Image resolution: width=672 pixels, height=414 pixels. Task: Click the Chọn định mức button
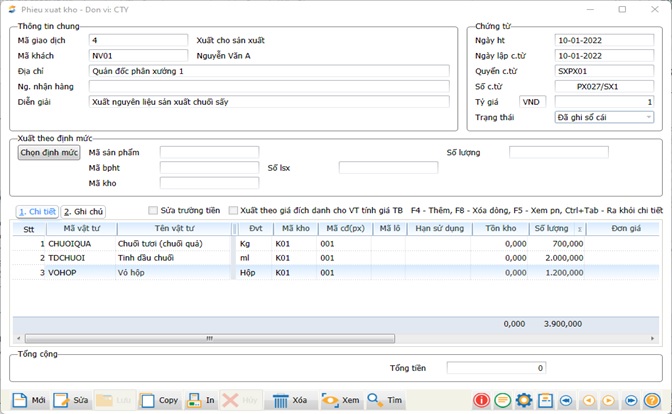[x=48, y=153]
